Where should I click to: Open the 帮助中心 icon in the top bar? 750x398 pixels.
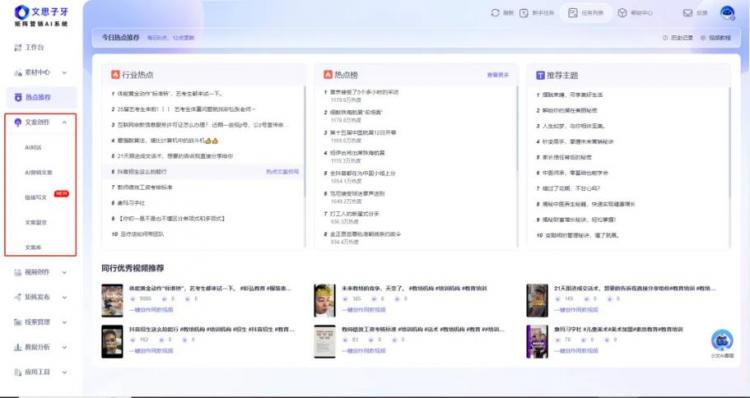(x=622, y=13)
